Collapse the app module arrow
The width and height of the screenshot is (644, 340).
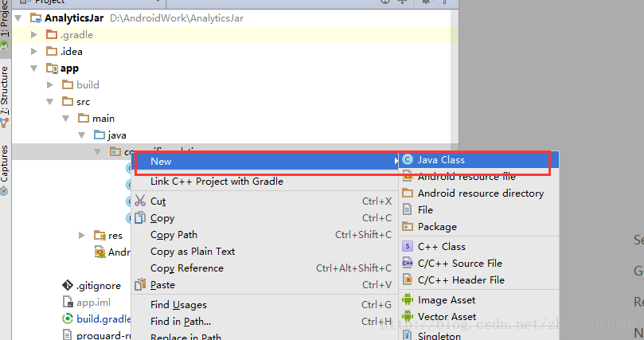34,68
